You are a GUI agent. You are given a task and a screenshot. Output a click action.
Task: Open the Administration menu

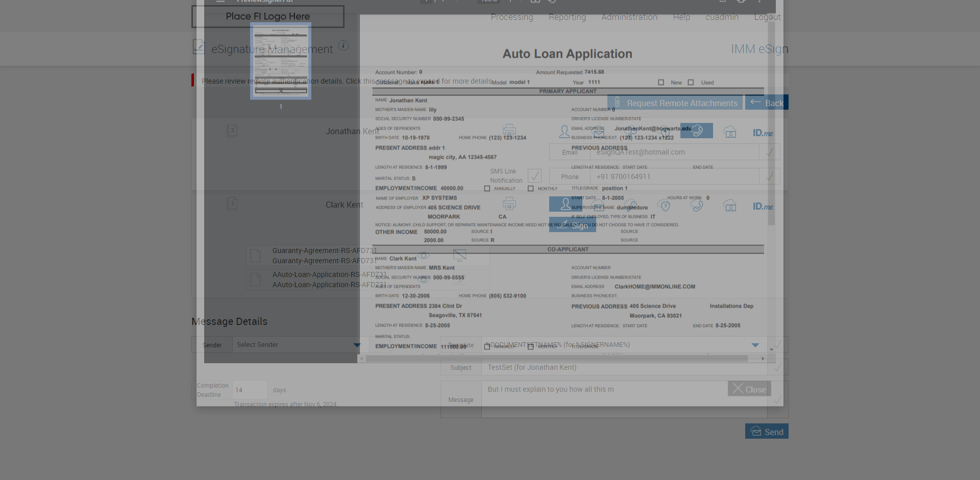coord(629,17)
